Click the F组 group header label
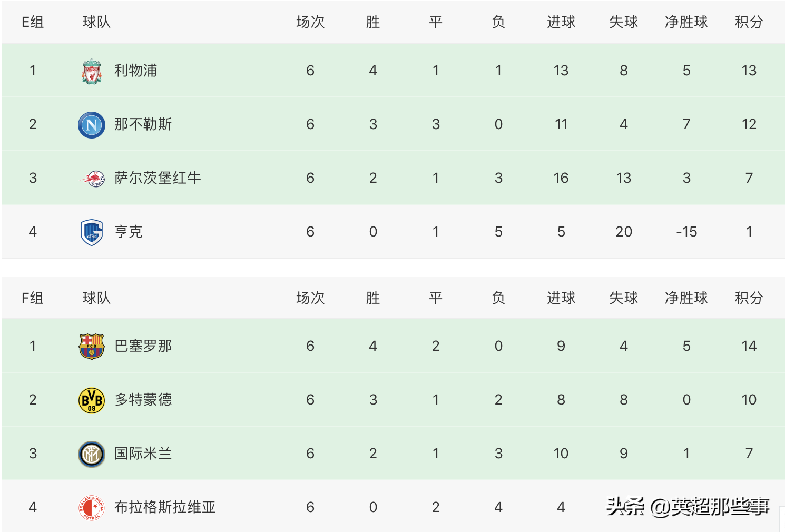The width and height of the screenshot is (785, 532). 33,298
